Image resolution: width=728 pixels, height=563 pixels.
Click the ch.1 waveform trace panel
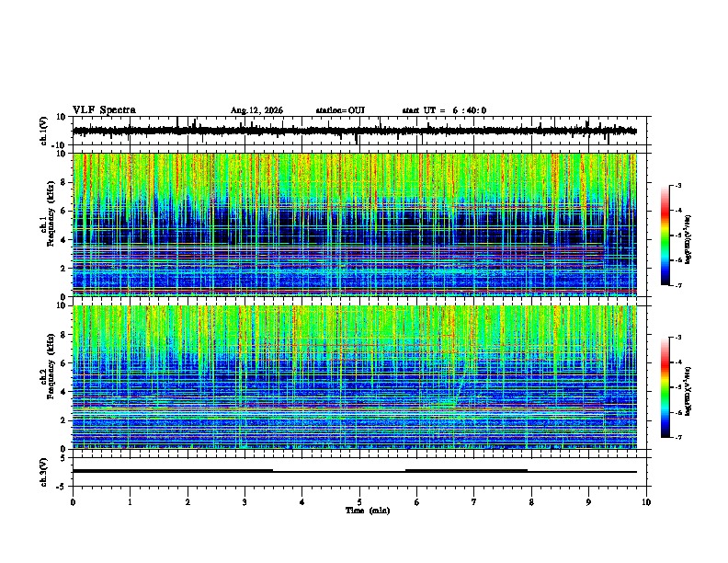click(x=359, y=131)
